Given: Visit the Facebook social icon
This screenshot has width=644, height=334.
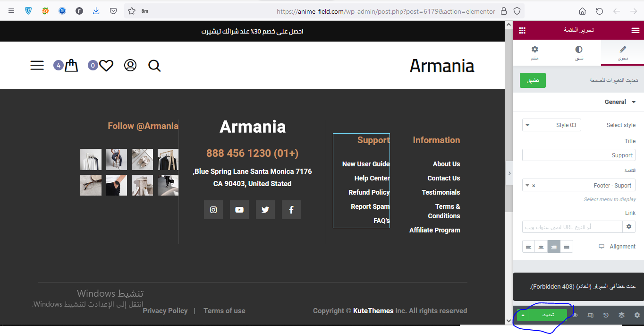Looking at the screenshot, I should coord(291,210).
